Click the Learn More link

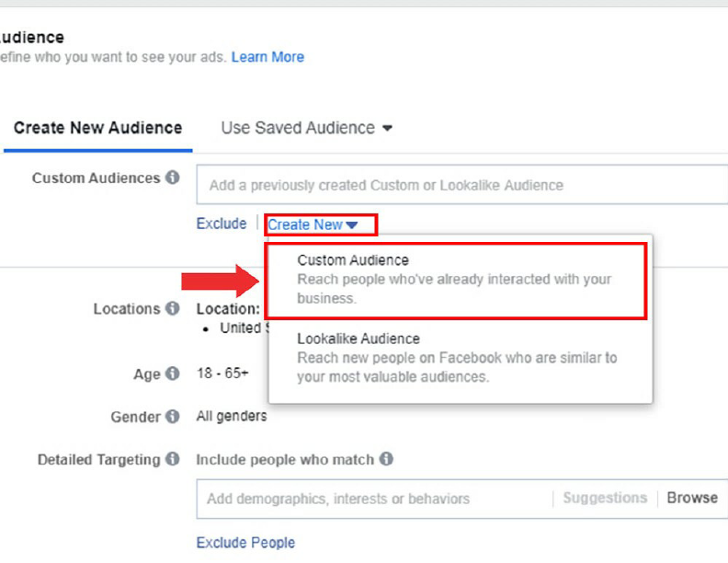coord(267,57)
